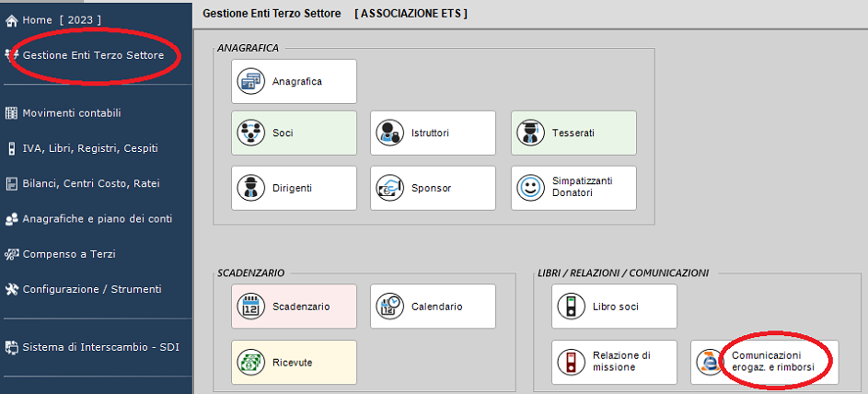Image resolution: width=868 pixels, height=394 pixels.
Task: Open Comunicazioni erogaz. e rimborsi
Action: tap(765, 362)
